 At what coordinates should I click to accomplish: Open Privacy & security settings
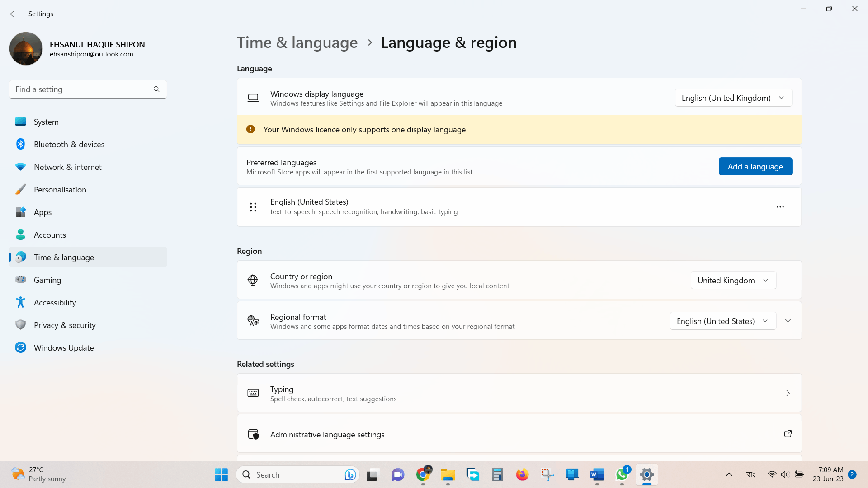pyautogui.click(x=88, y=325)
